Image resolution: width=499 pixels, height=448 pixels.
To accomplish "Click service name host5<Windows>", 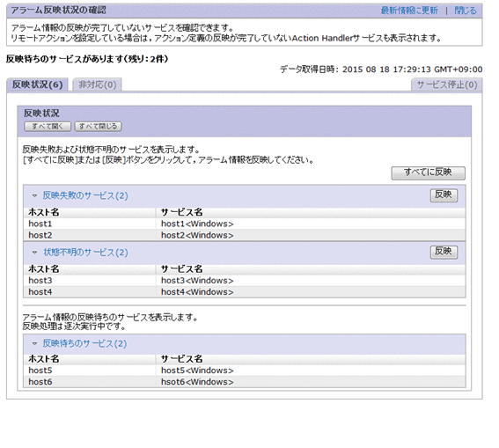I will (x=197, y=371).
